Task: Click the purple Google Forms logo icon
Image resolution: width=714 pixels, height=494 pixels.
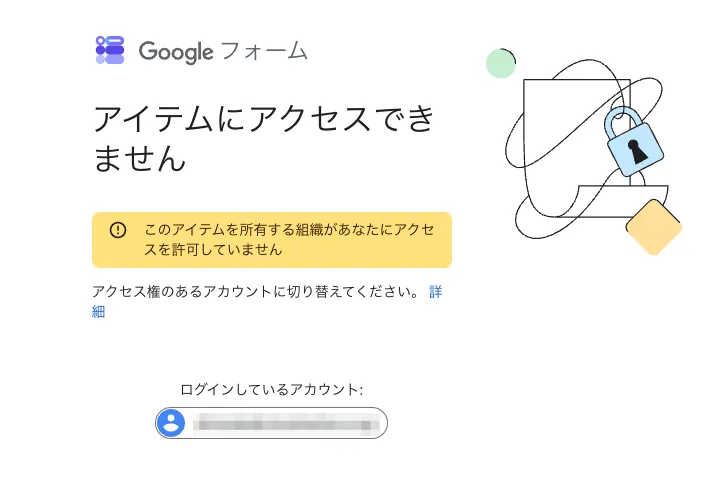Action: (110, 50)
